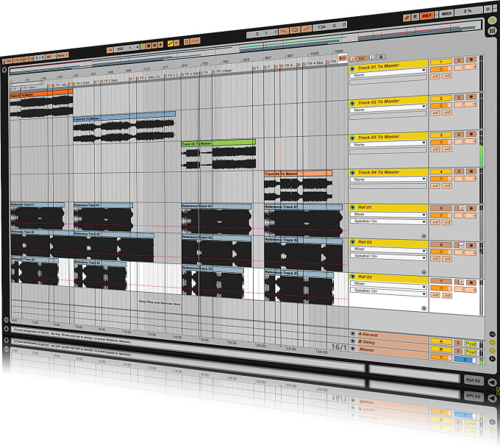Image resolution: width=500 pixels, height=448 pixels.
Task: Open Ref 02's Speaker On control chooser
Action: [x=388, y=257]
